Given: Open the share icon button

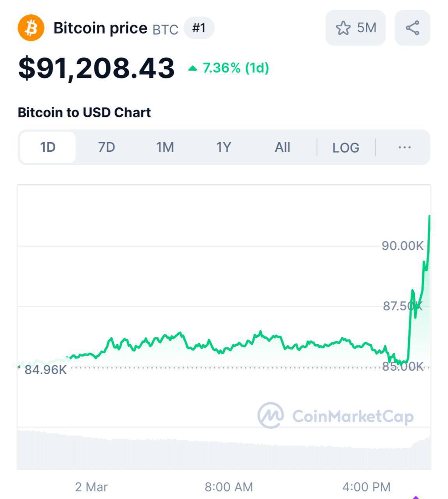Looking at the screenshot, I should click(x=413, y=28).
